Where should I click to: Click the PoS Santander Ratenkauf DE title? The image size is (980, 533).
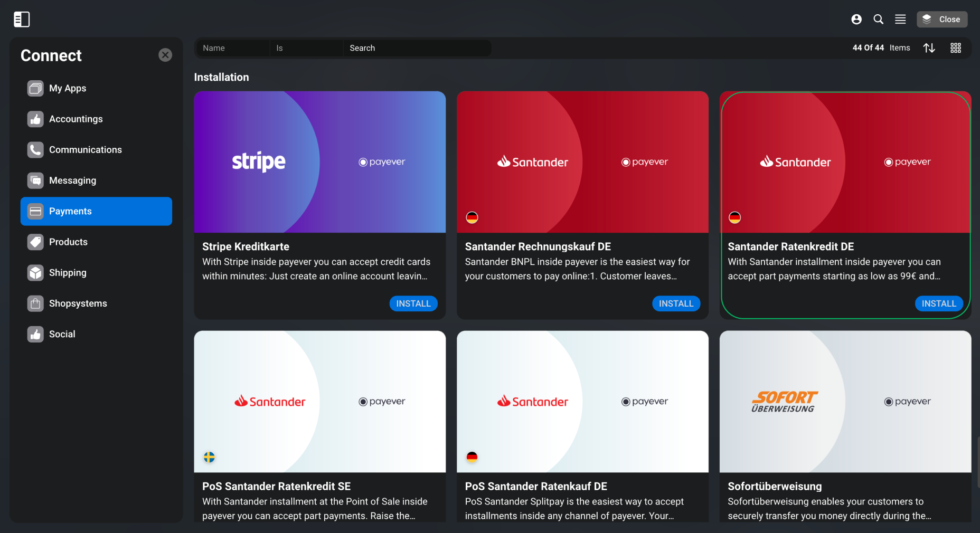tap(536, 486)
